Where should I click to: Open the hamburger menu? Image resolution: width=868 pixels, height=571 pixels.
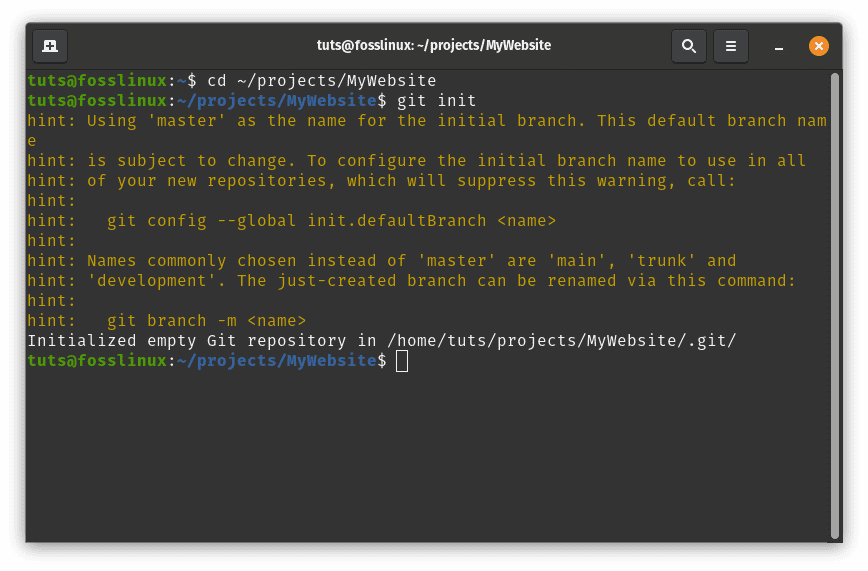click(731, 46)
